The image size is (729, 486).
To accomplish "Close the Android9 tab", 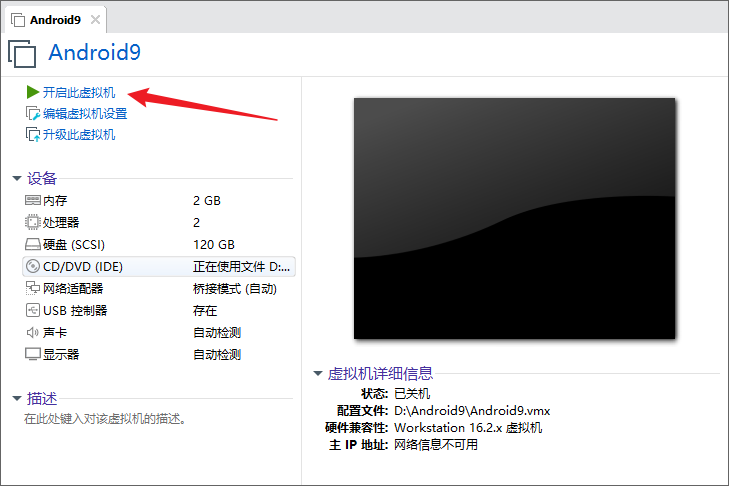I will click(x=95, y=20).
